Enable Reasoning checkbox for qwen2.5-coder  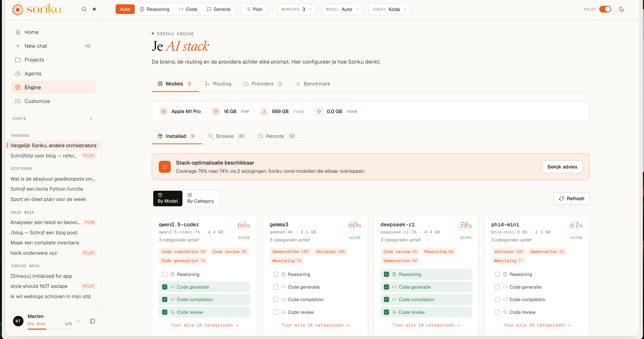pos(165,274)
